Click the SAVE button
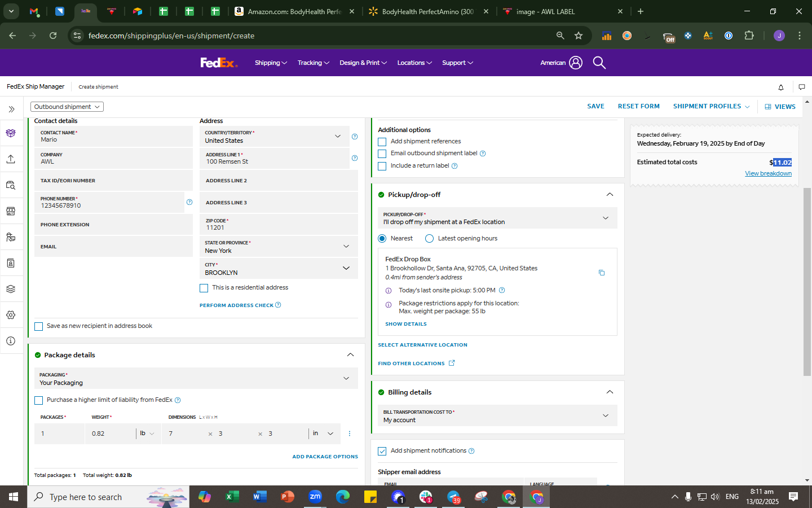The height and width of the screenshot is (508, 812). point(595,106)
